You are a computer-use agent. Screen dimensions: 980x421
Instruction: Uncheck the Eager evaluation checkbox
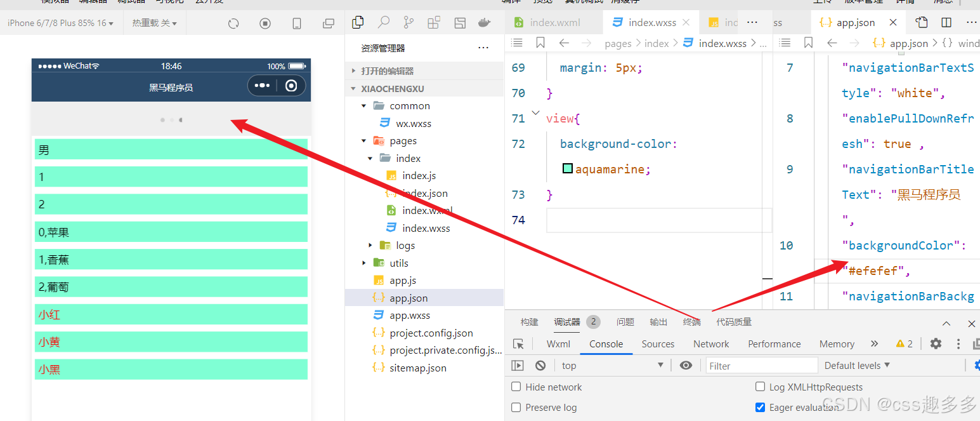pyautogui.click(x=760, y=407)
